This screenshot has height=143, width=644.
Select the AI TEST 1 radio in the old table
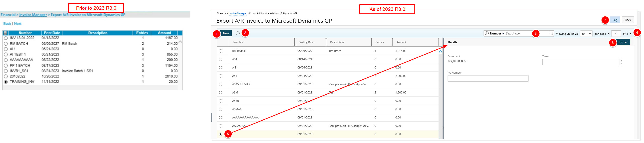tap(6, 54)
